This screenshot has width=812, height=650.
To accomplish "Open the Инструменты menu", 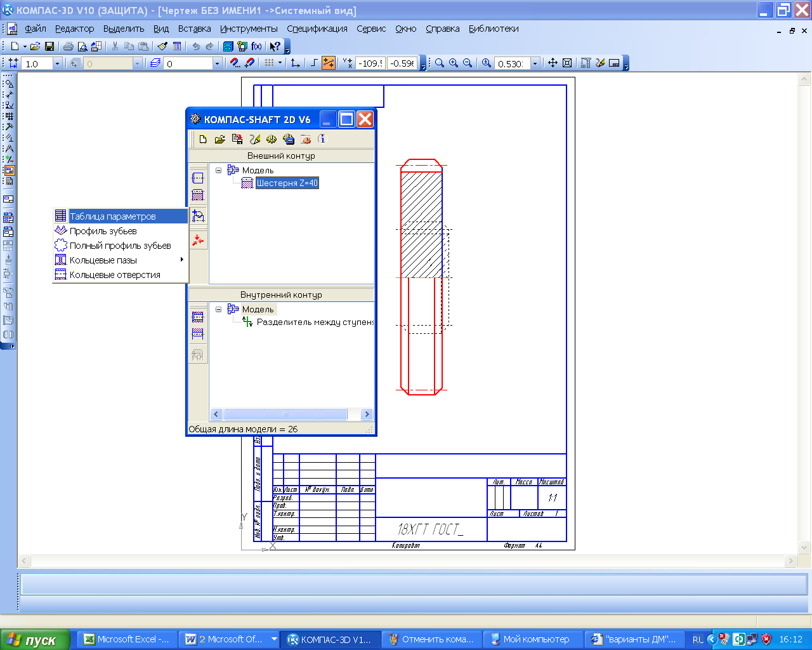I will (x=249, y=29).
